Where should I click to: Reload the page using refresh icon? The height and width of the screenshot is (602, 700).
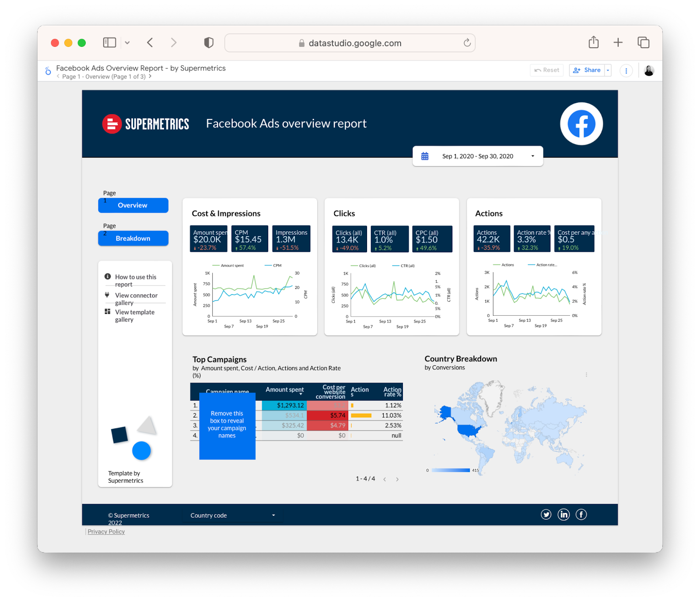(467, 43)
